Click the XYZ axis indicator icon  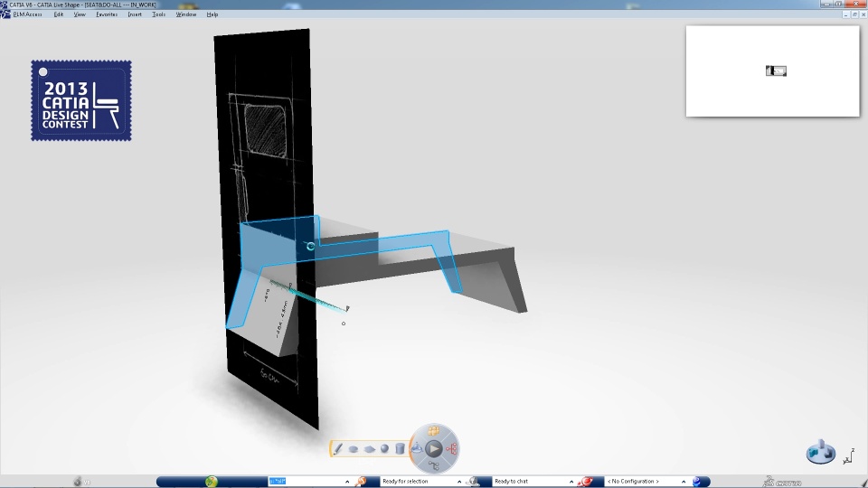click(x=849, y=455)
